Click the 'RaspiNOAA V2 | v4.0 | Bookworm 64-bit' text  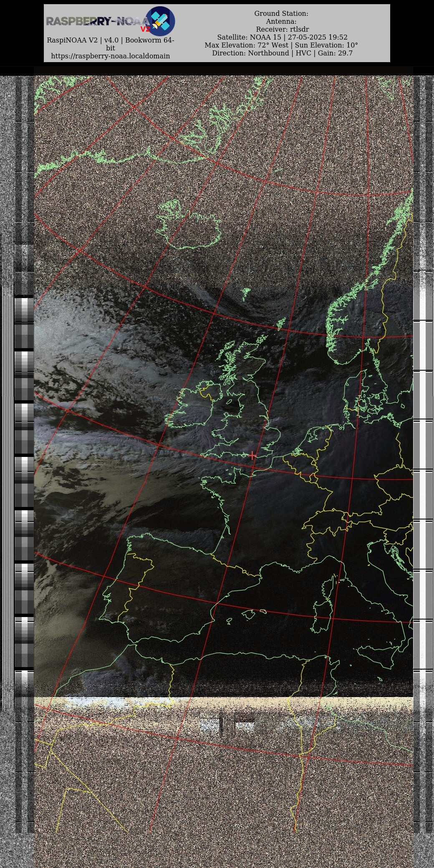(111, 44)
